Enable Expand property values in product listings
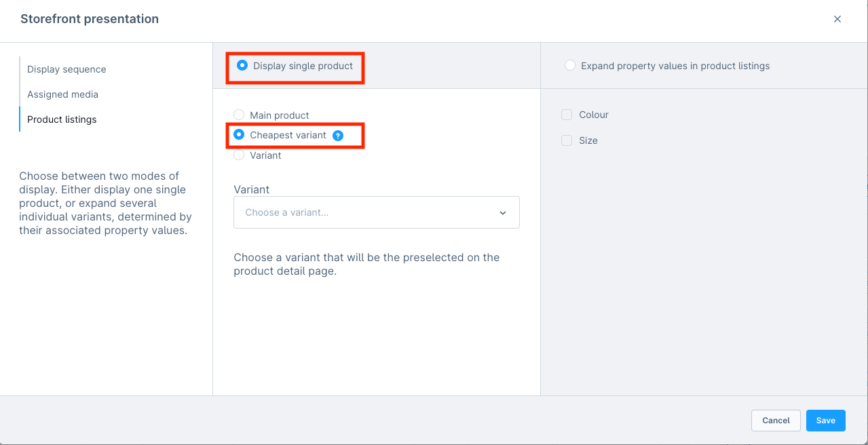Screen dimensions: 868x445 [x=570, y=66]
